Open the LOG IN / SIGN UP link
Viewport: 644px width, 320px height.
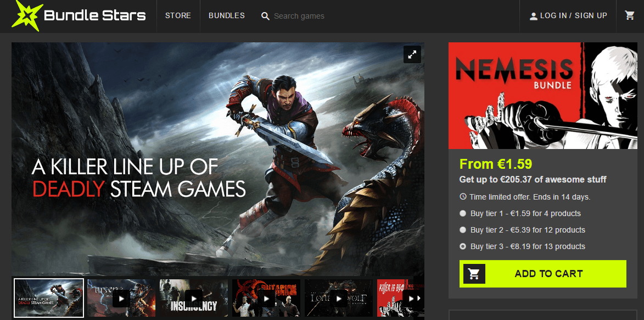click(573, 15)
